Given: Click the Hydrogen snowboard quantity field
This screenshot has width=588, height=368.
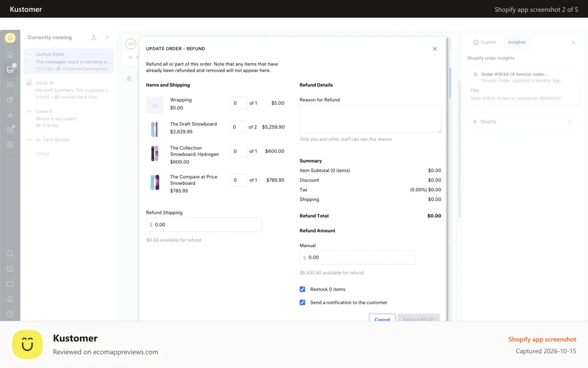Looking at the screenshot, I should (239, 151).
